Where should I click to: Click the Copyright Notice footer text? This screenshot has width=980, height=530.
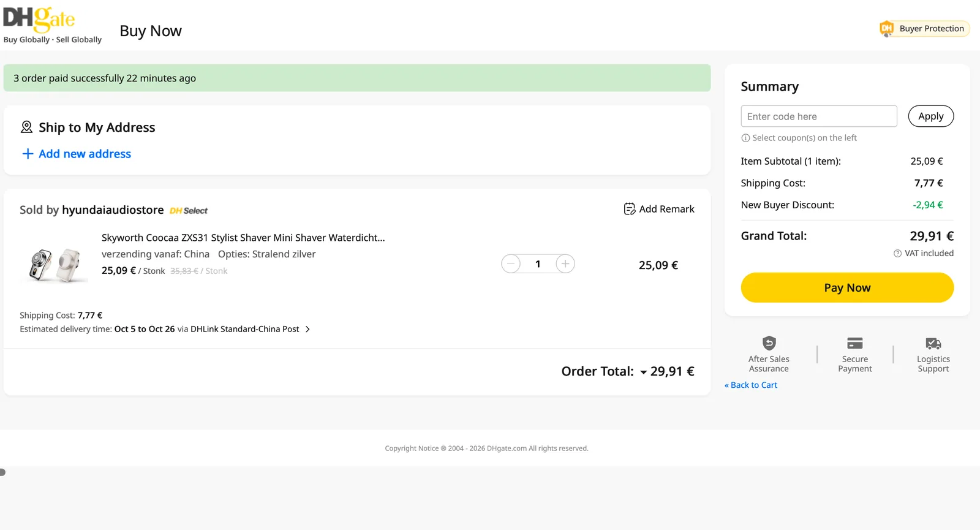point(487,449)
